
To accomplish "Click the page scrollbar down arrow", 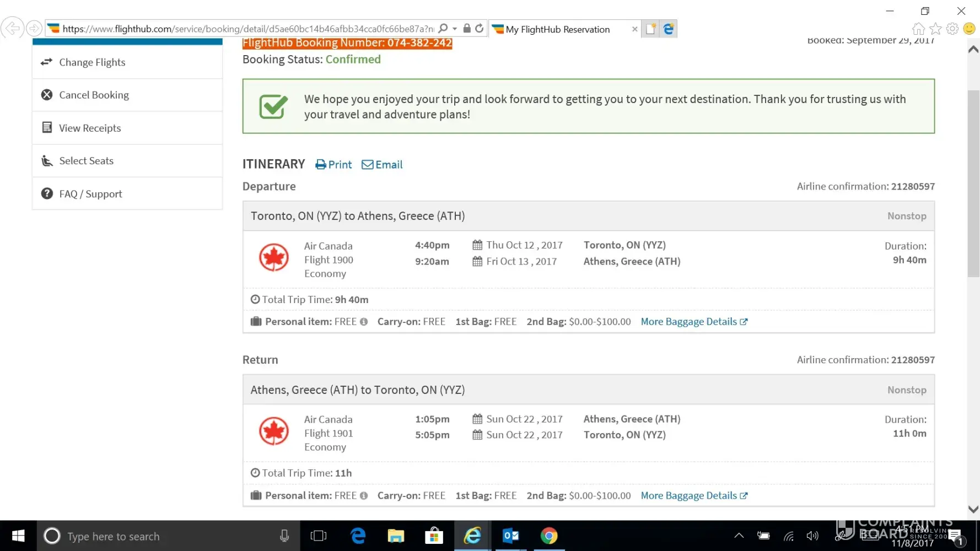I will pos(973,510).
